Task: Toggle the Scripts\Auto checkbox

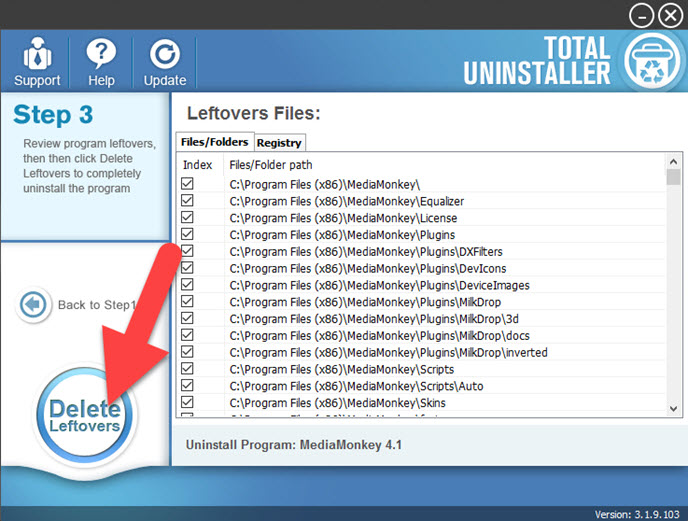Action: click(x=187, y=385)
